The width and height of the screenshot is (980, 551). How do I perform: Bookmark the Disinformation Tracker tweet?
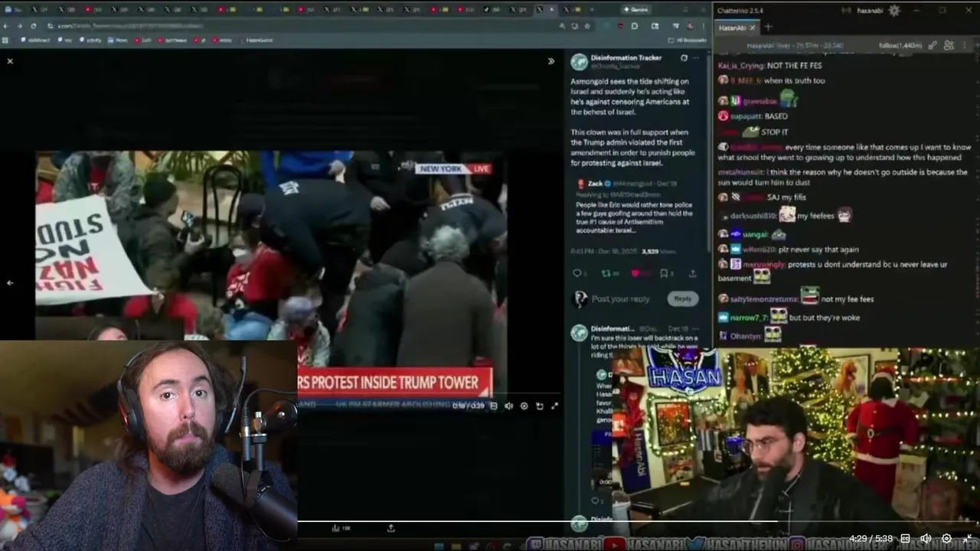[664, 273]
